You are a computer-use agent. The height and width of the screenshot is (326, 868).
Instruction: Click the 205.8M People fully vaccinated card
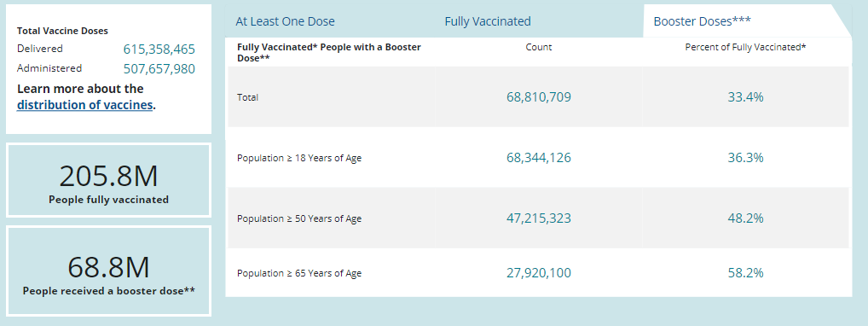[108, 180]
